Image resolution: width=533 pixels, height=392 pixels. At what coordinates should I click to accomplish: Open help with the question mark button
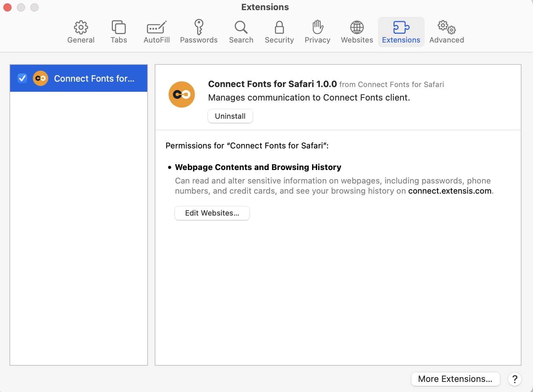(515, 379)
